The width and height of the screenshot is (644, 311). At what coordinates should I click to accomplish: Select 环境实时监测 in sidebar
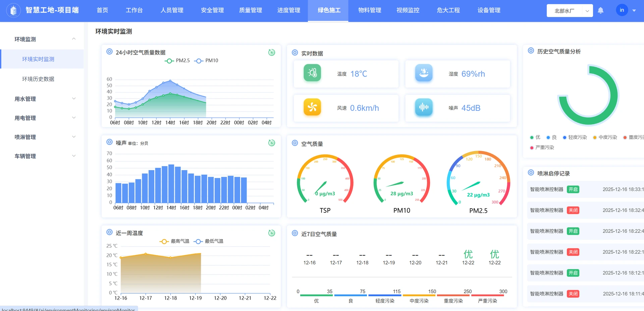coord(42,59)
